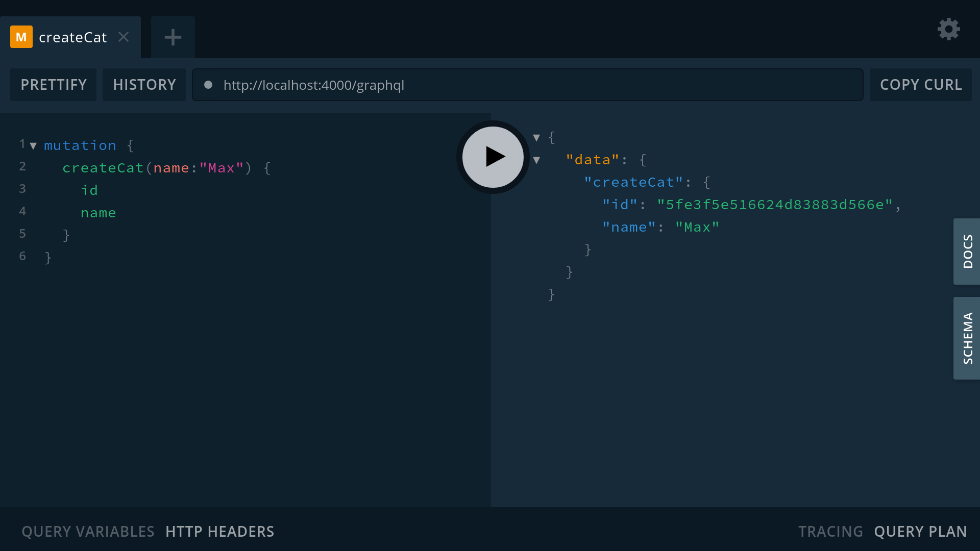
Task: Open a new tab with the plus icon
Action: click(x=173, y=37)
